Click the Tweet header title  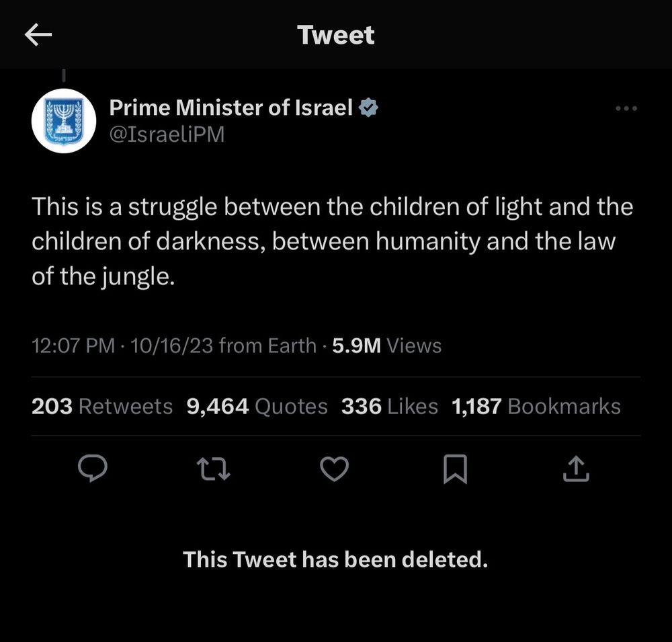coord(336,35)
